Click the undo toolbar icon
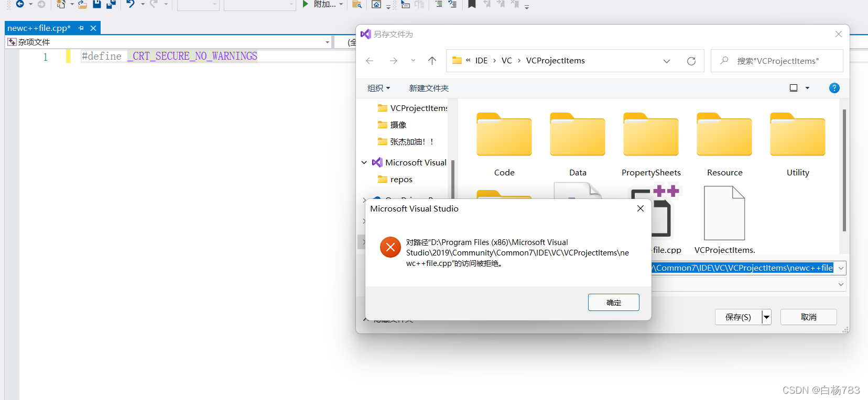The width and height of the screenshot is (868, 400). 131,4
